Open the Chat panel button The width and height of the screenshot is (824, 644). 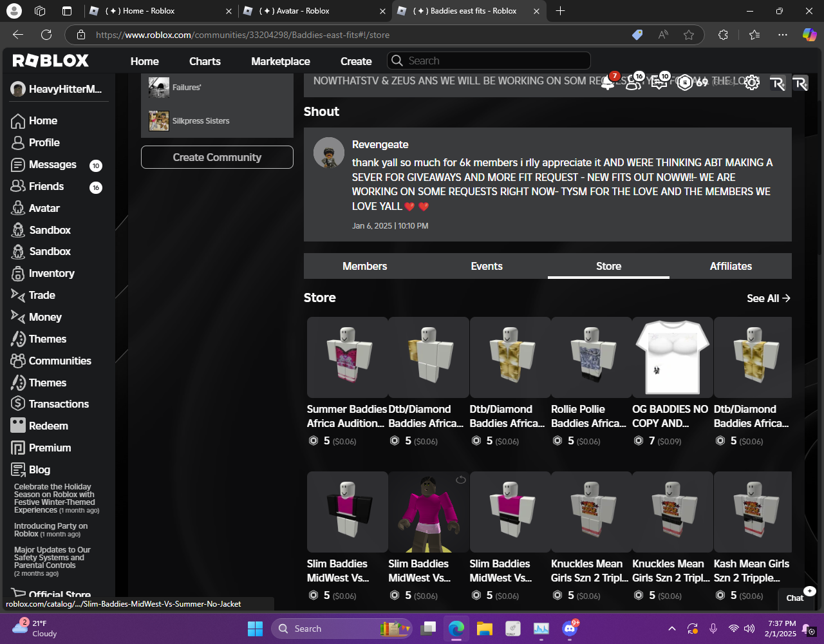pyautogui.click(x=795, y=598)
